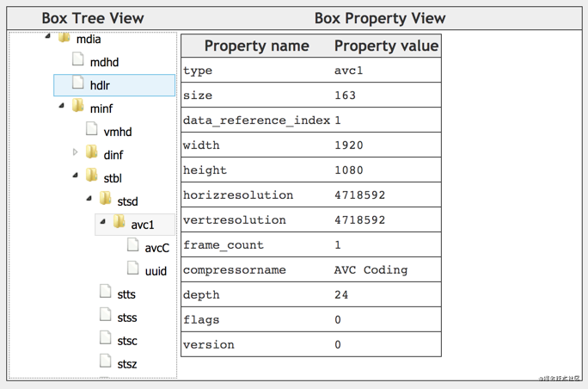Click the stsz file icon

(106, 361)
